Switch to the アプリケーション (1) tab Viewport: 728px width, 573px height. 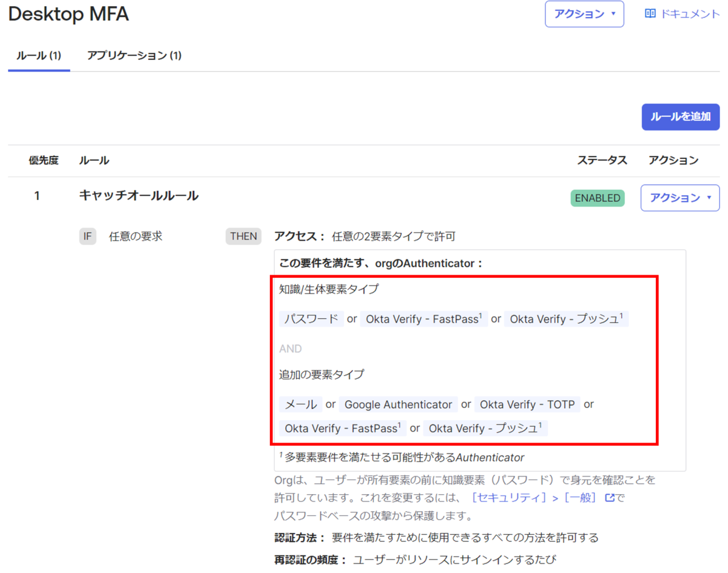point(134,56)
